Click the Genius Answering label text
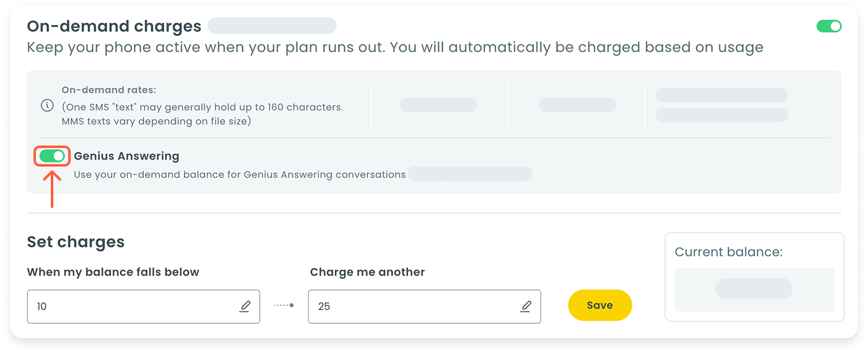The image size is (868, 353). click(126, 157)
